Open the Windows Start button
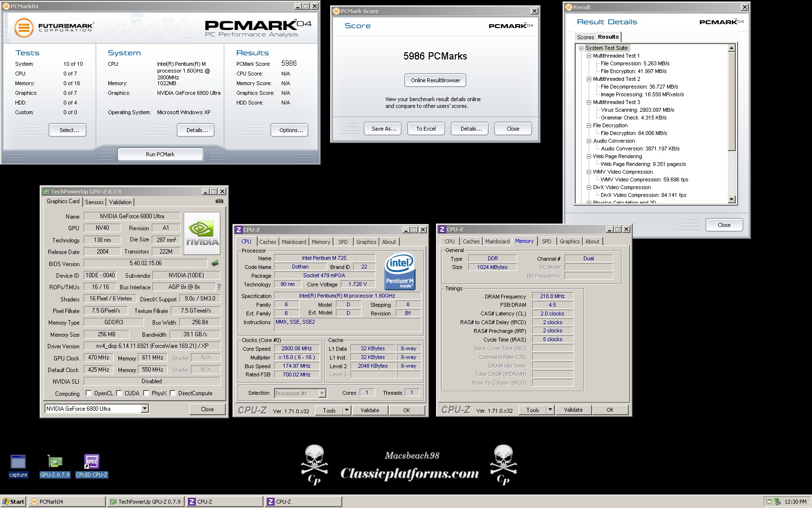812x508 pixels. [x=14, y=502]
